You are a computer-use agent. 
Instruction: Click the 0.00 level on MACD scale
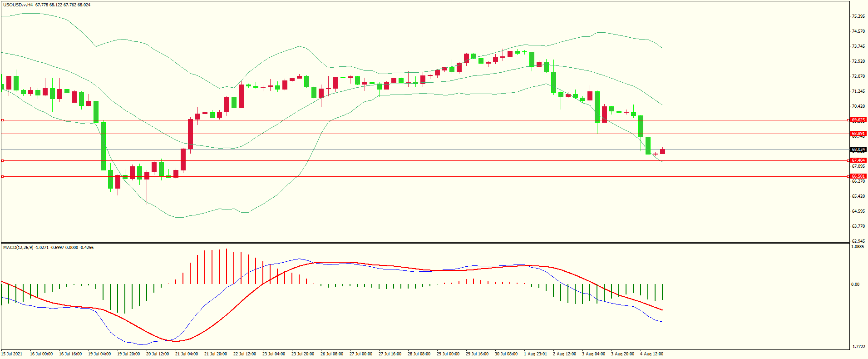pos(855,284)
